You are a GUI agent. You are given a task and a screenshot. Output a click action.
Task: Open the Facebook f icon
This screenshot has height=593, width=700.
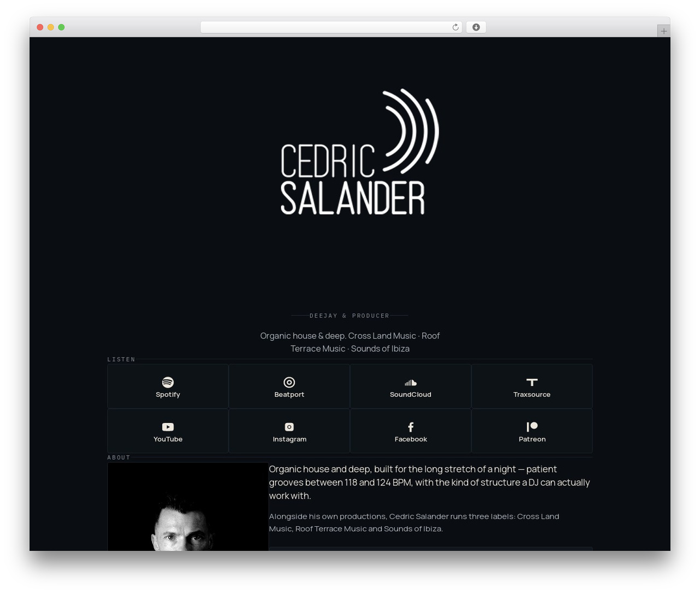point(411,427)
